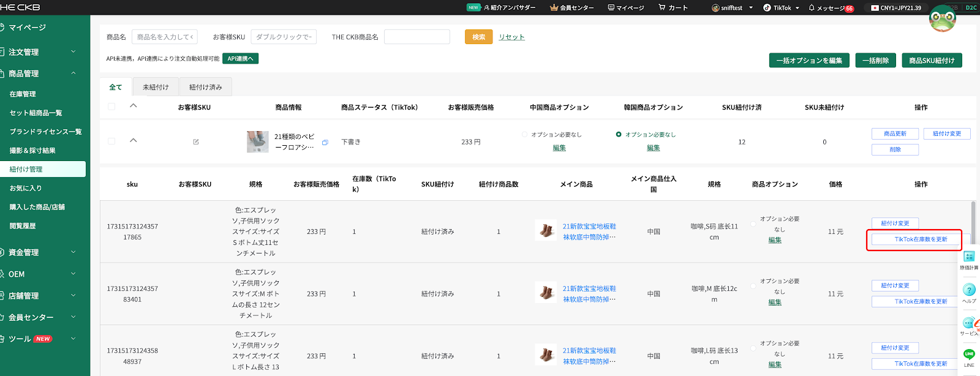This screenshot has height=376, width=980.
Task: Open the snifftest account dropdown
Action: point(733,8)
